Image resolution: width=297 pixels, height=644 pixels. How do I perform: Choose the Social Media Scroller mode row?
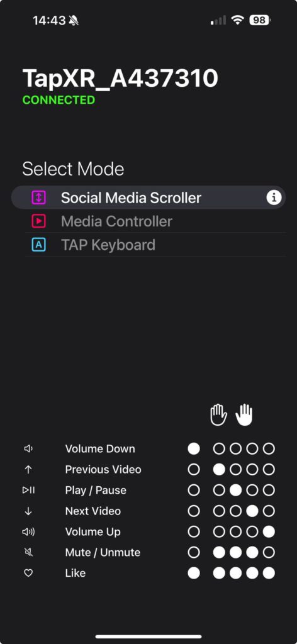[x=148, y=197]
